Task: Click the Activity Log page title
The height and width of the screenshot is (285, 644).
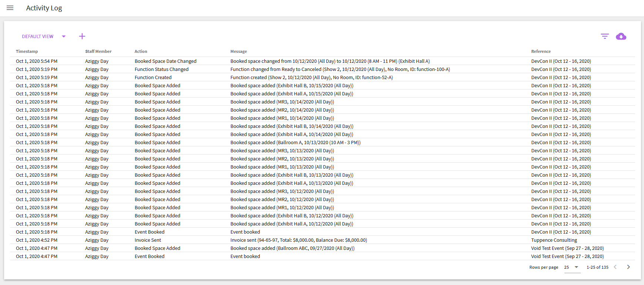Action: (x=44, y=8)
